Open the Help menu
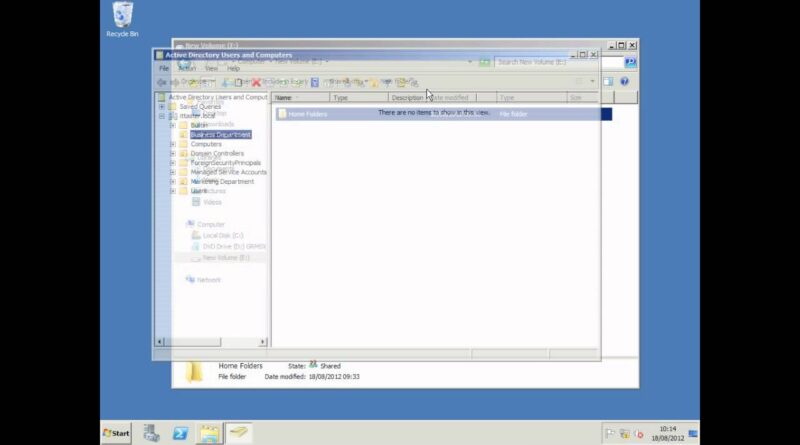This screenshot has width=800, height=445. coord(233,68)
